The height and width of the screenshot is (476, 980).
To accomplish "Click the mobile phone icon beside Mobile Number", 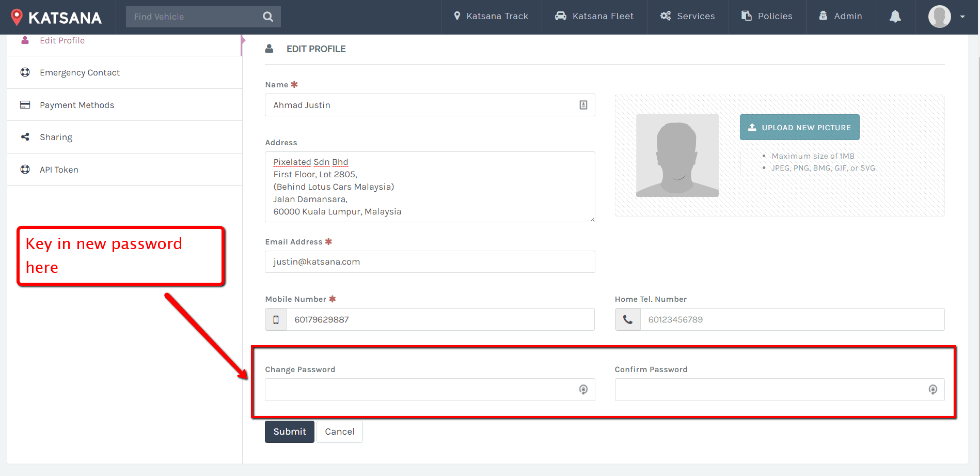I will (276, 320).
